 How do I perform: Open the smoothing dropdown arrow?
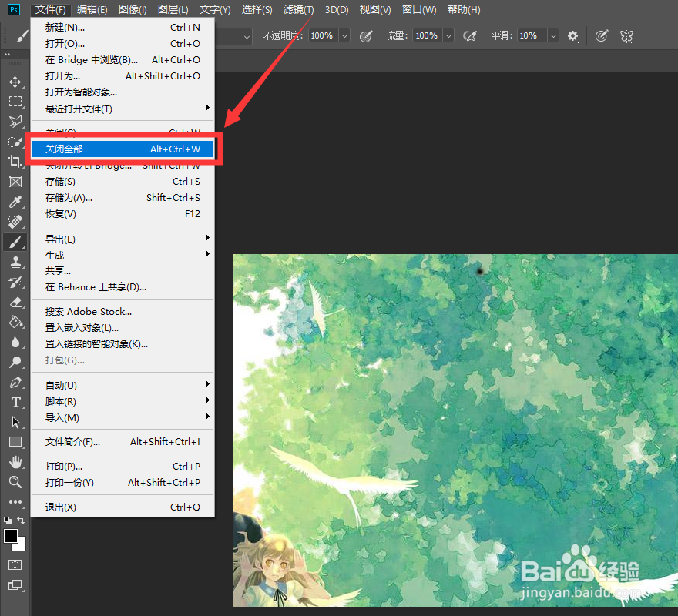[x=553, y=36]
